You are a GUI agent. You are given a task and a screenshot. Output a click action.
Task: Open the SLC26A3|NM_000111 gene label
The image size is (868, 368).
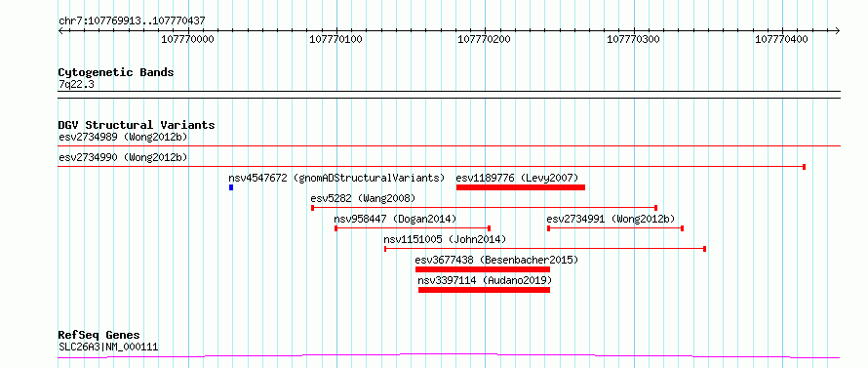(108, 348)
